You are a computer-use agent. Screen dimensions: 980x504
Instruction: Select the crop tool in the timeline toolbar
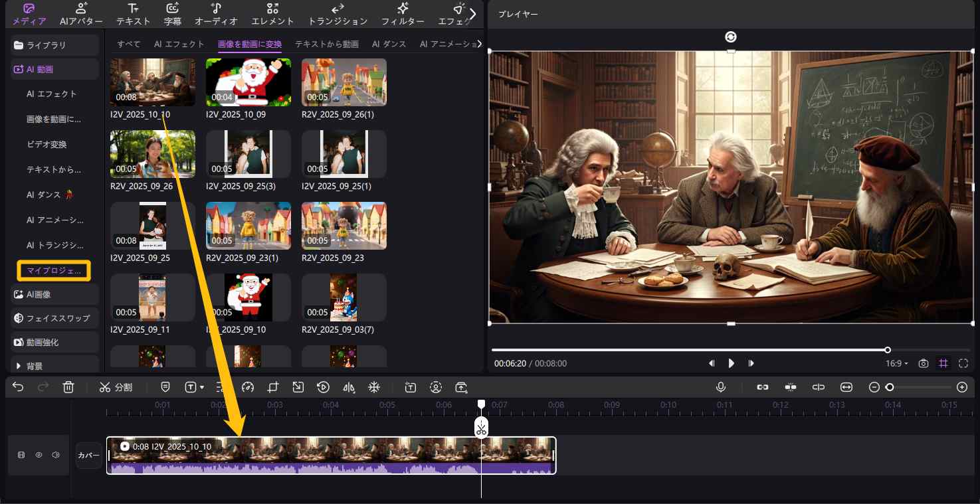pyautogui.click(x=273, y=387)
